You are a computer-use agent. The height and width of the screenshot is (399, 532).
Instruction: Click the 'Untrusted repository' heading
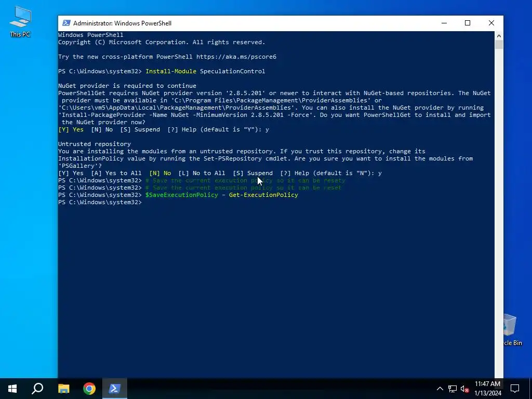[x=95, y=144]
